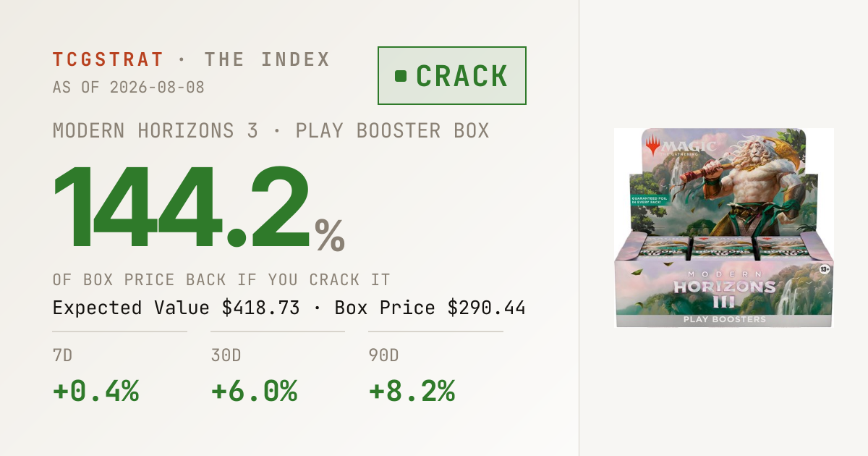
Task: Click the Modern Horizons 3 Play Booster Box title
Action: [x=271, y=131]
